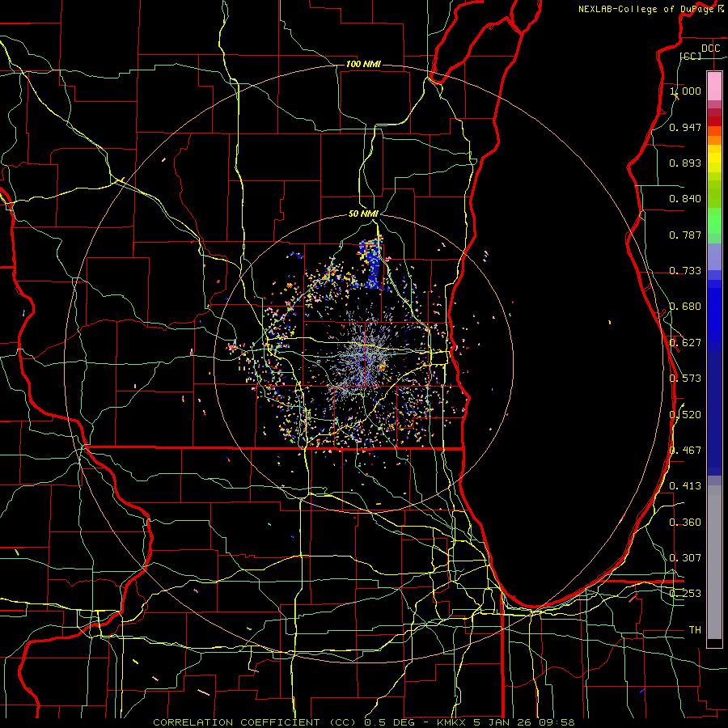
Task: Select the 0.520 scale value
Action: (x=685, y=415)
